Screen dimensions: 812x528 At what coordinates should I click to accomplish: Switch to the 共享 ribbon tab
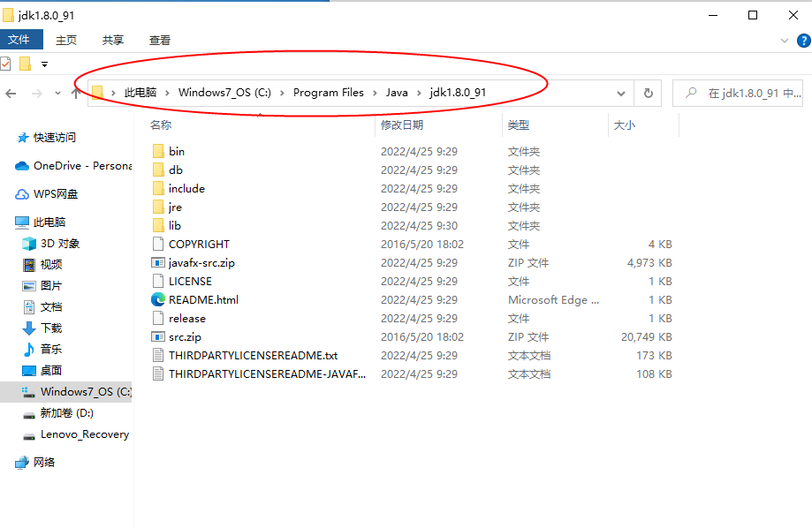pos(113,41)
